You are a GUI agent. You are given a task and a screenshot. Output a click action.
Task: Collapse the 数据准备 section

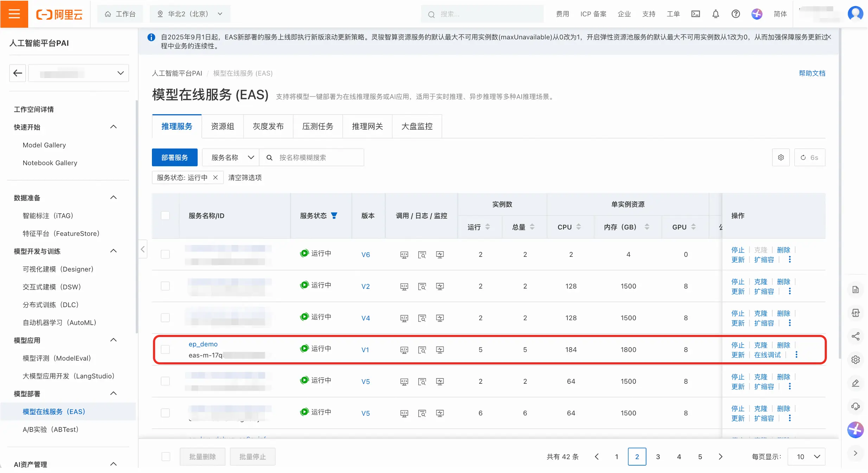(x=113, y=197)
